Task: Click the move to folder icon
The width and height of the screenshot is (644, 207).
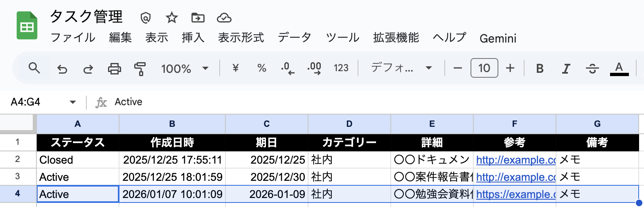Action: coord(198,18)
